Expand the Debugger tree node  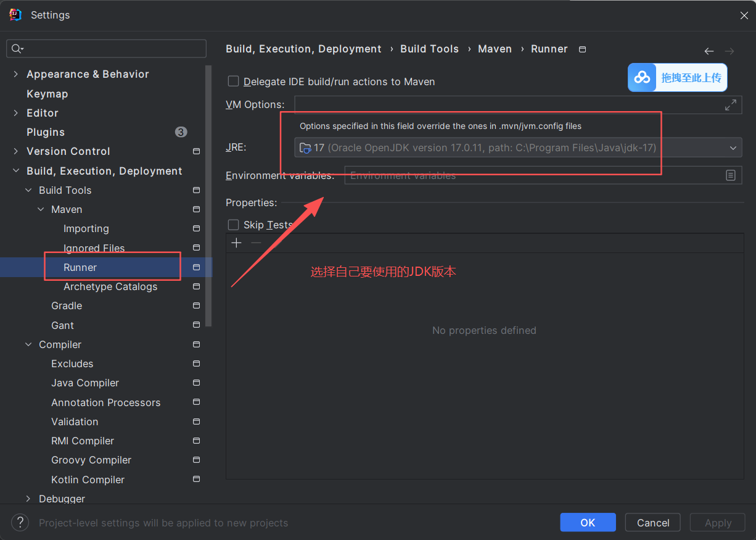click(28, 499)
